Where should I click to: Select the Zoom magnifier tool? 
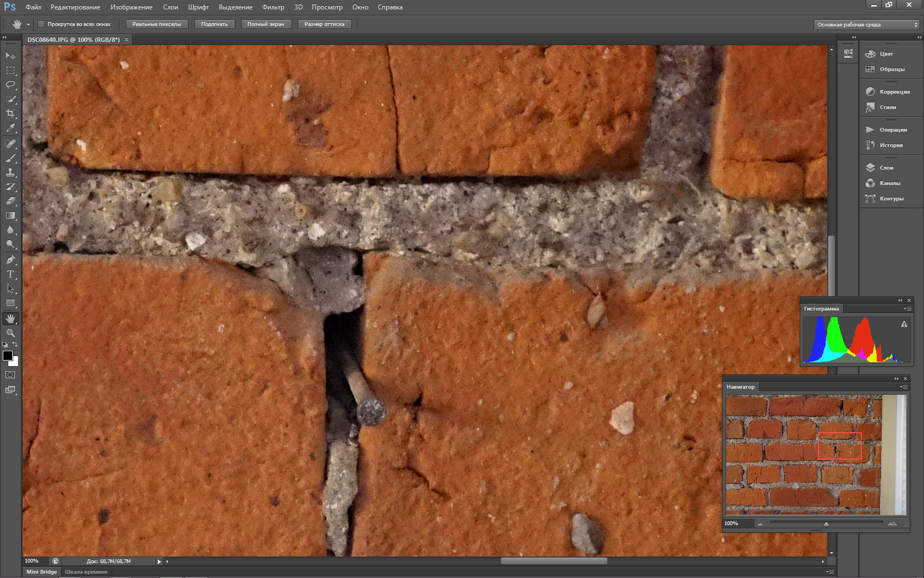10,333
